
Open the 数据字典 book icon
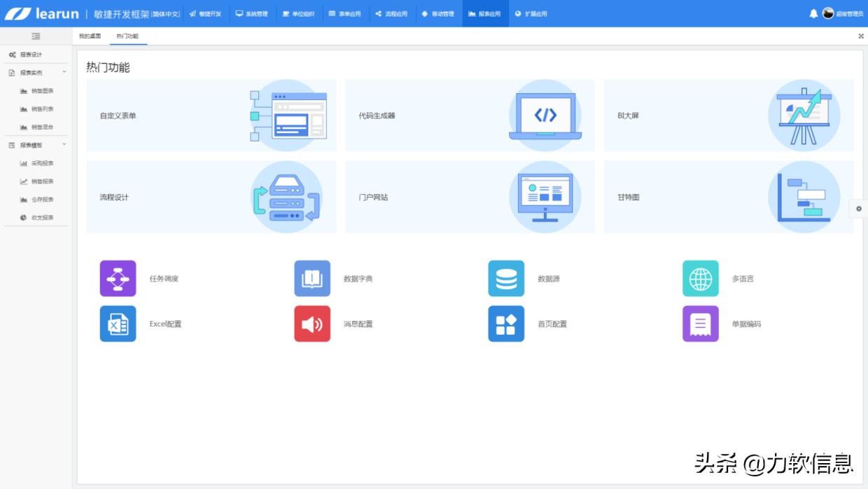(x=312, y=279)
